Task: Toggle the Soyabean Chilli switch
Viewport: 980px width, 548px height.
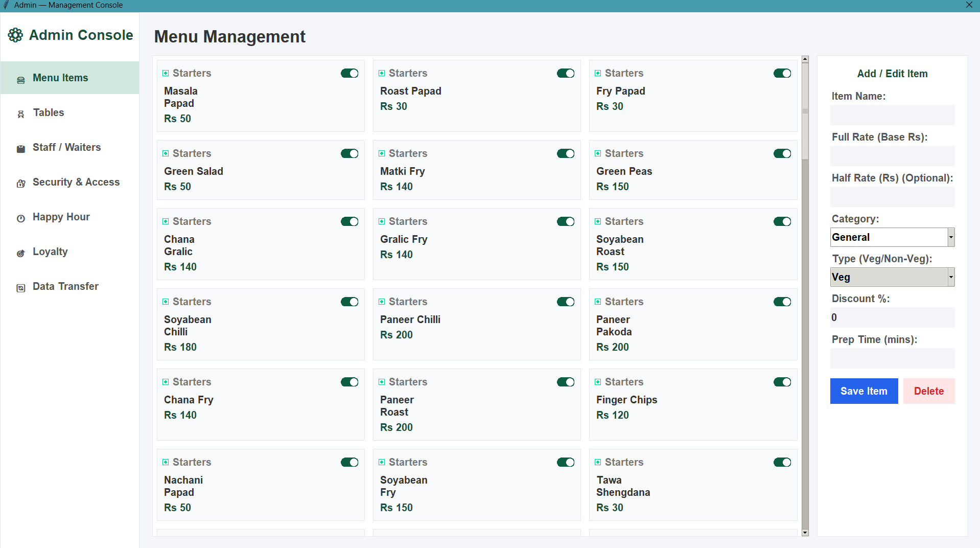Action: (349, 302)
